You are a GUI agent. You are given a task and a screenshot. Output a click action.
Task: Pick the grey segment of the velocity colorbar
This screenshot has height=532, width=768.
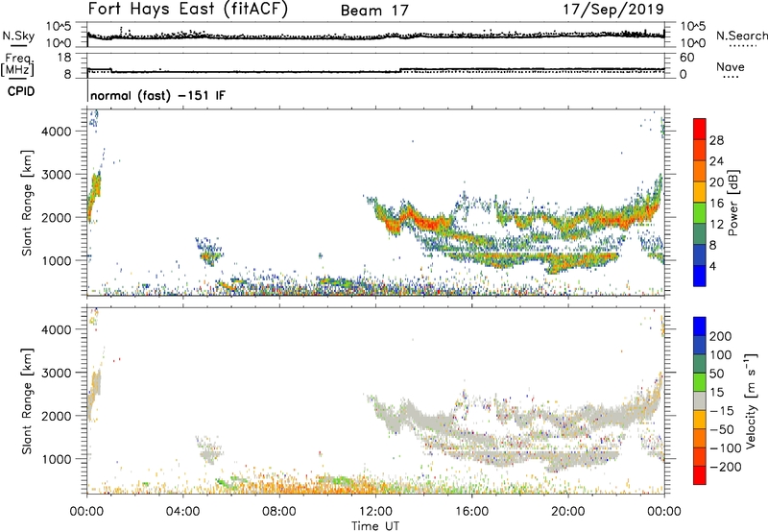tap(700, 401)
